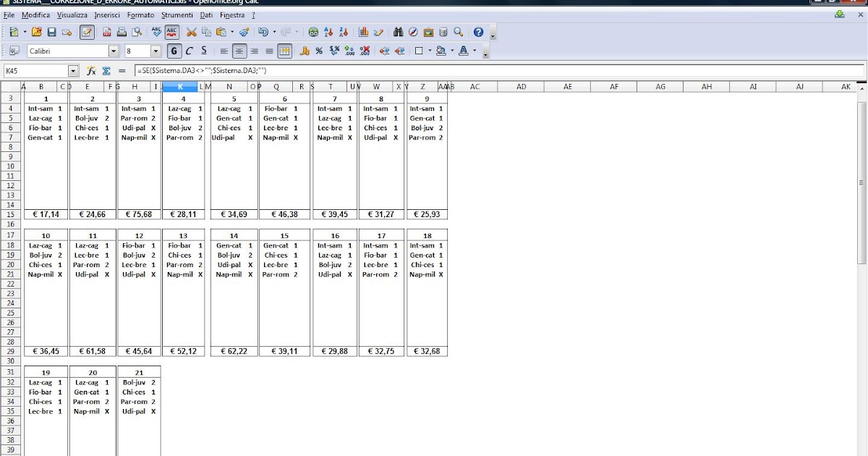The width and height of the screenshot is (868, 456).
Task: Apply the background color swatch
Action: click(441, 51)
